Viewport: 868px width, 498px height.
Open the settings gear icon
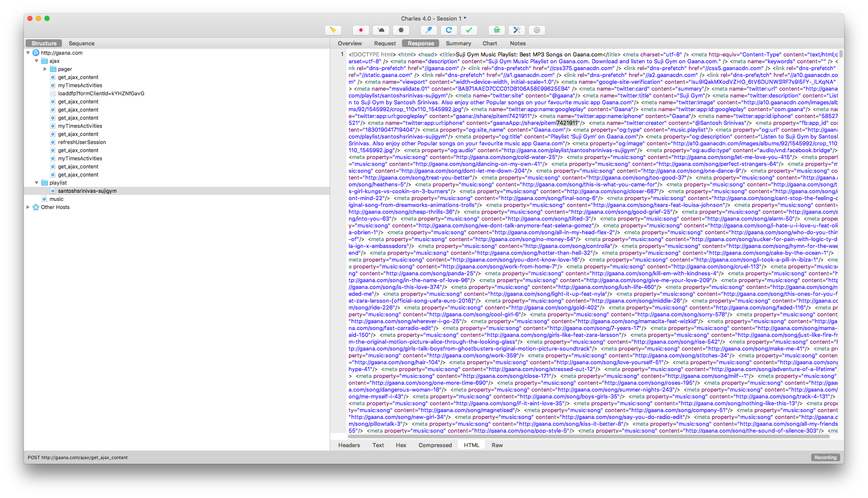click(x=537, y=30)
